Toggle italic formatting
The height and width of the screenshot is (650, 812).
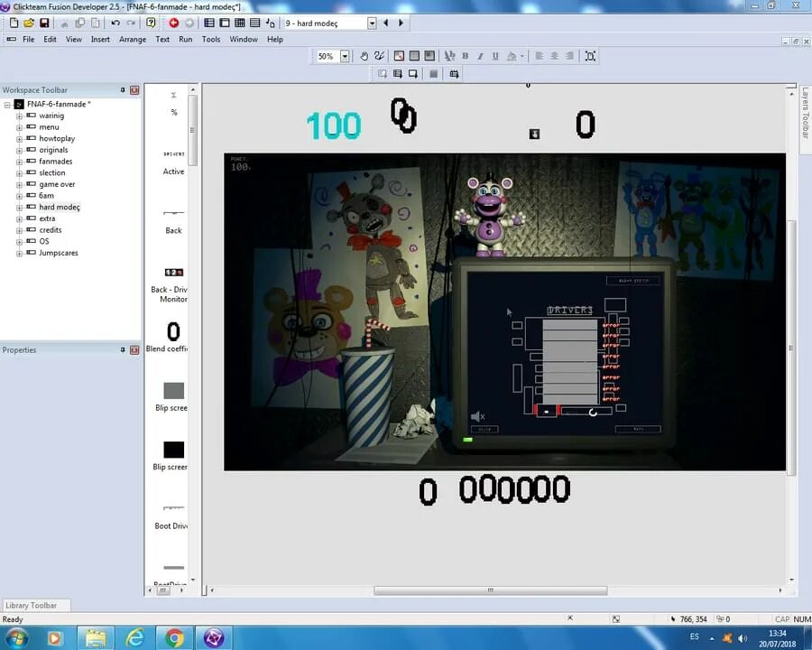coord(480,56)
